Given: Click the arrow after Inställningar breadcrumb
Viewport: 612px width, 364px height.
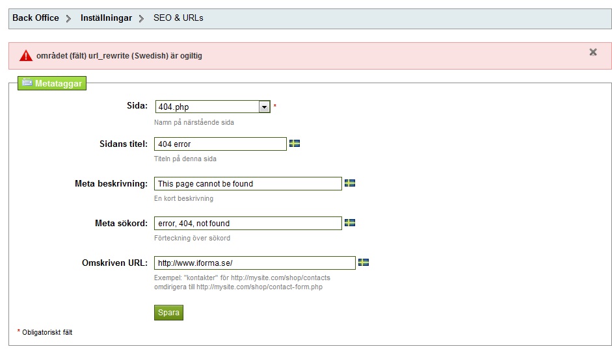Looking at the screenshot, I should (141, 18).
